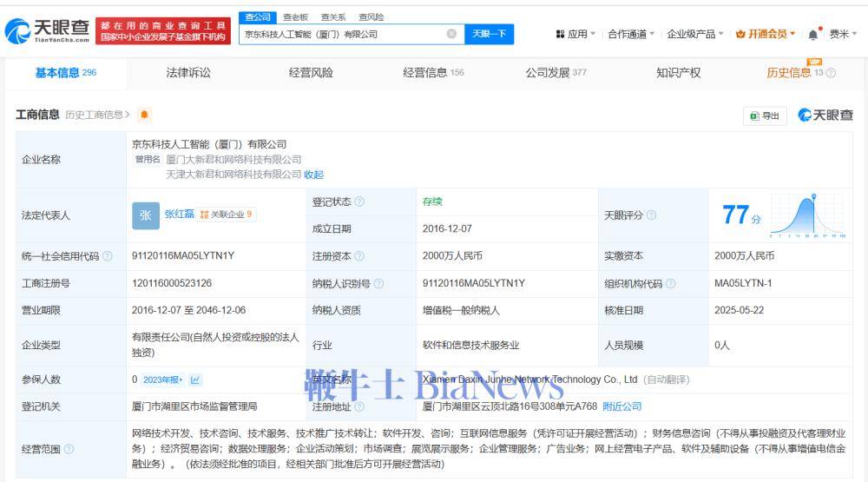Click the help icon next to 登记状态
This screenshot has width=868, height=482.
(359, 201)
